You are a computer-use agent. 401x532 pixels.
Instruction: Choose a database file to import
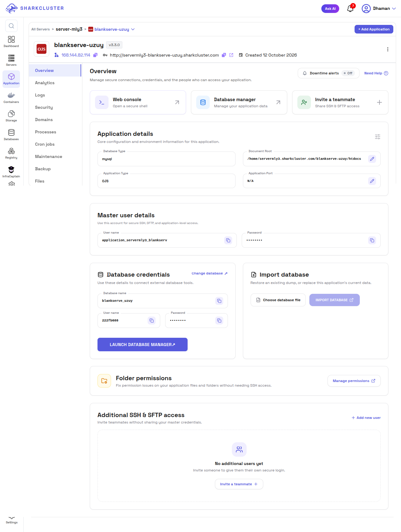(x=278, y=300)
